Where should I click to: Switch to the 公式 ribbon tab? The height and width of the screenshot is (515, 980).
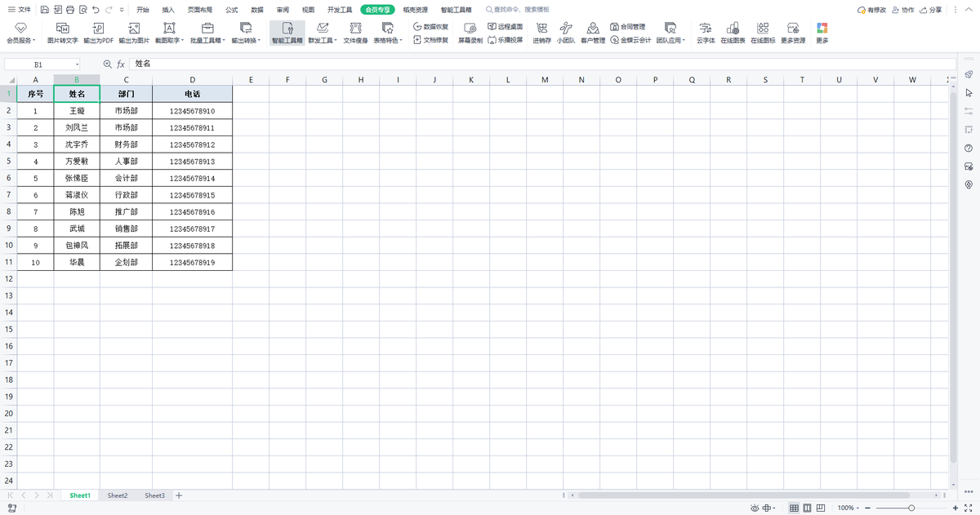coord(232,10)
